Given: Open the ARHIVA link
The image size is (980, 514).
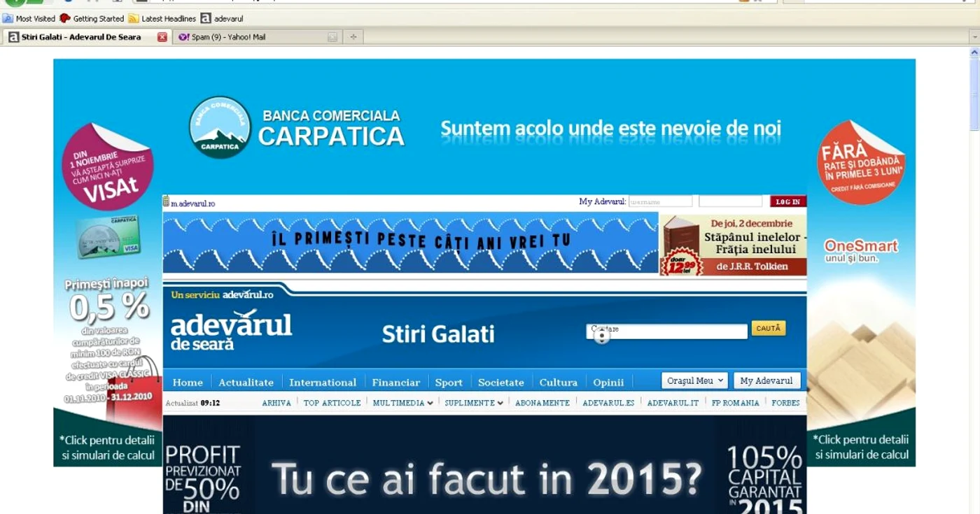Looking at the screenshot, I should (276, 403).
